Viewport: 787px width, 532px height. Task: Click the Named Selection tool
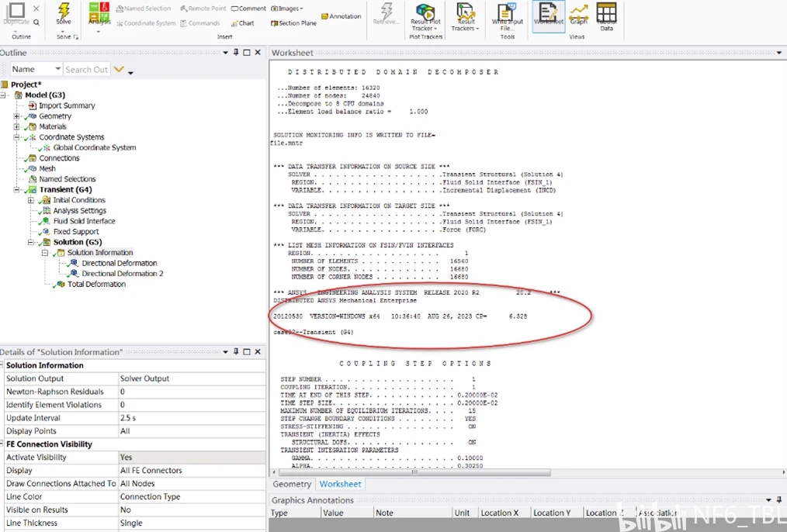[144, 9]
